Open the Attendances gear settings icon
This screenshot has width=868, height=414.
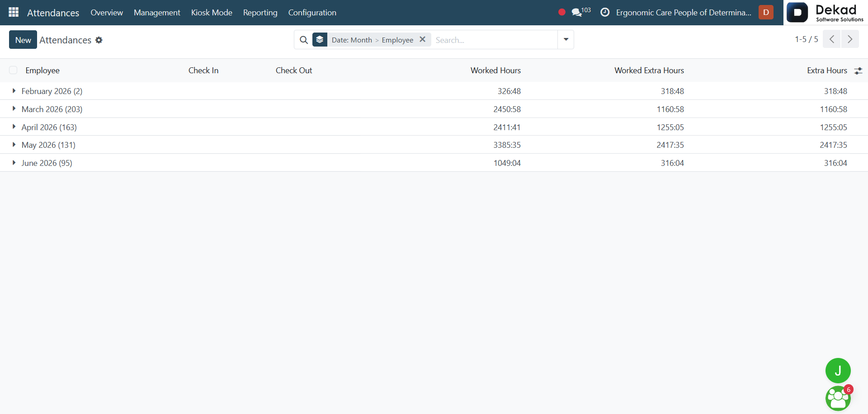99,40
